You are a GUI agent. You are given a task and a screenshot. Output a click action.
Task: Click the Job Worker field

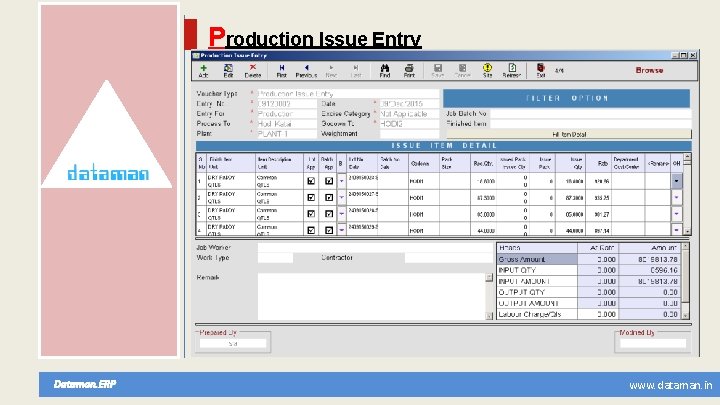[x=375, y=248]
